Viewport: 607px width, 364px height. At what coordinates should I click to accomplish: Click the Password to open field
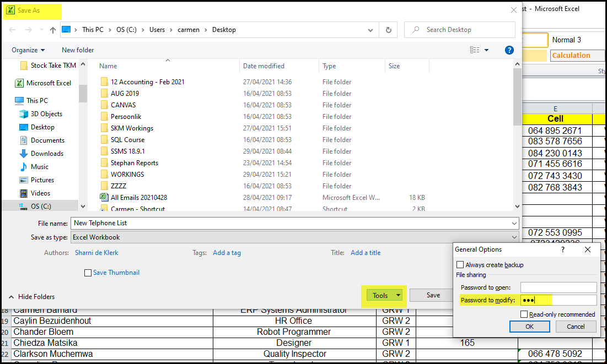click(x=558, y=287)
